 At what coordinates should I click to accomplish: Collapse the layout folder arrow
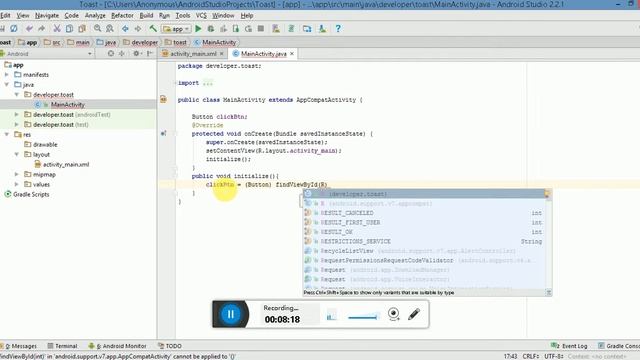[17, 154]
